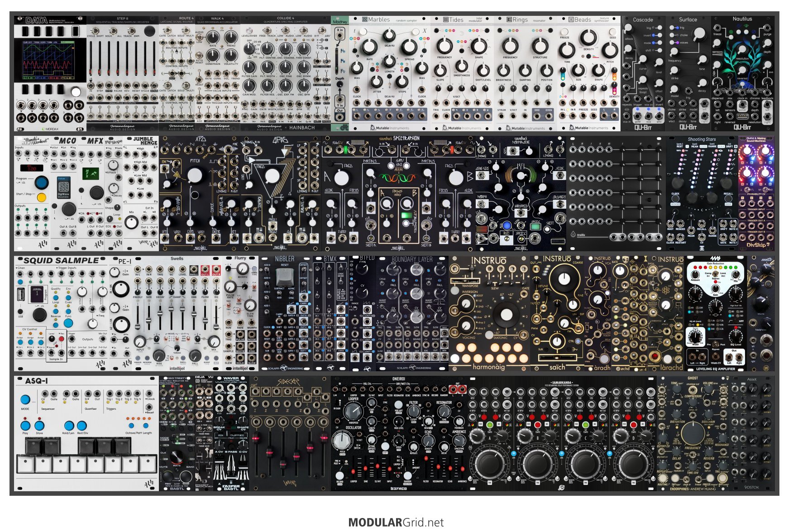Click the Rest/Div button on ASQ-1
The image size is (793, 532).
tap(82, 426)
